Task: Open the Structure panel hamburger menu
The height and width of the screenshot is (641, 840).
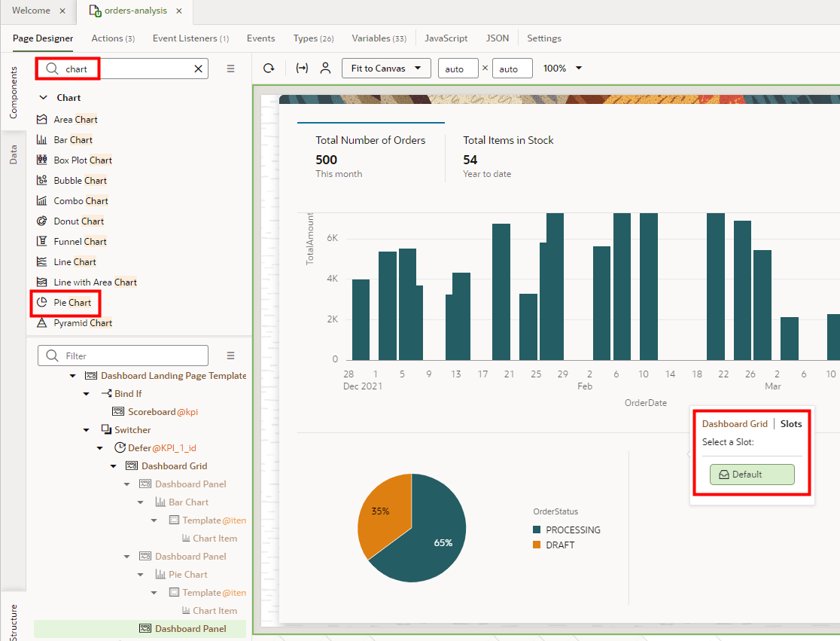Action: [231, 355]
